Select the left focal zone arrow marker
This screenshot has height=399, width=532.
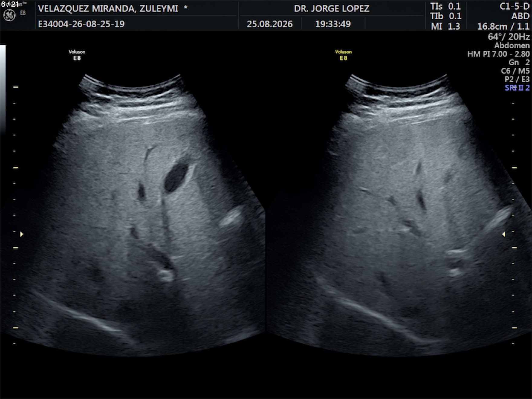pos(21,234)
